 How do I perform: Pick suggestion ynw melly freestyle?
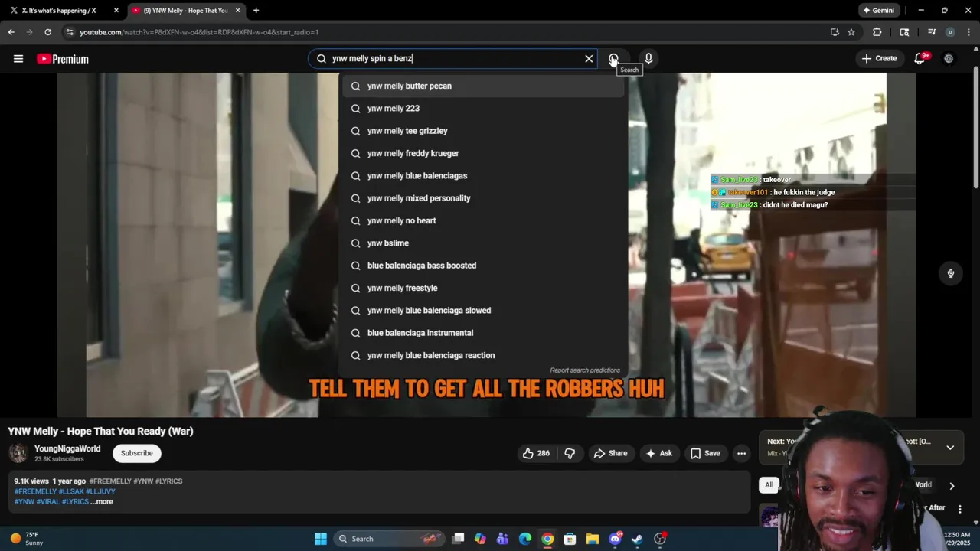pyautogui.click(x=483, y=288)
